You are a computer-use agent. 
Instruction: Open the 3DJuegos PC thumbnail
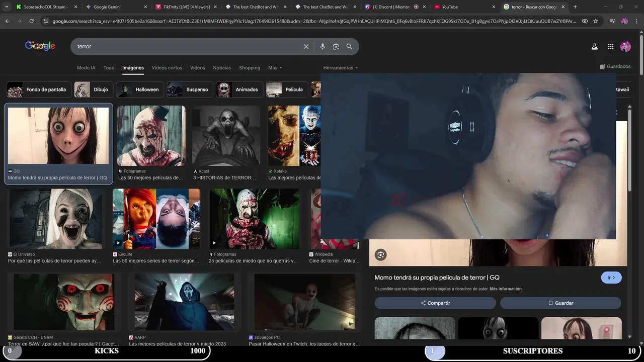pos(305,302)
